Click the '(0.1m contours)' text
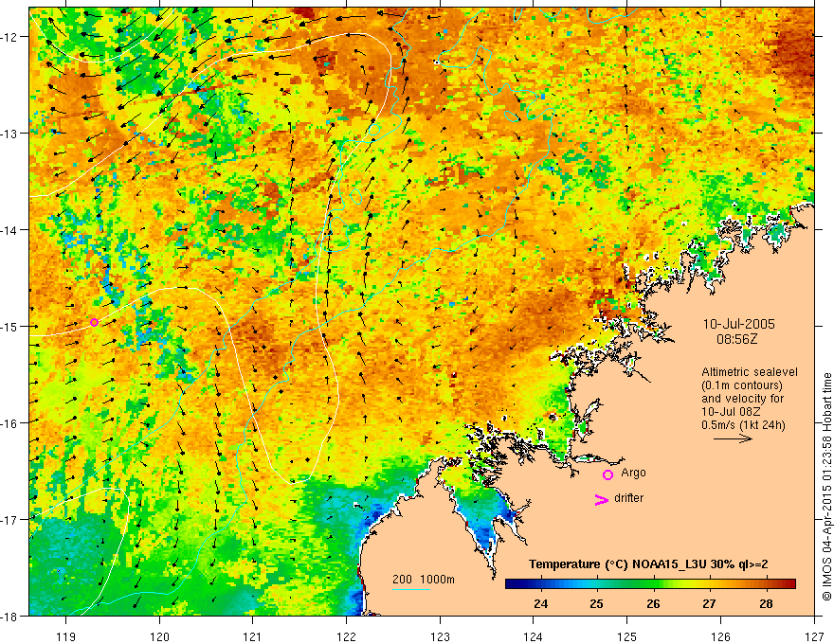Viewport: 834px width, 644px height. 742,385
